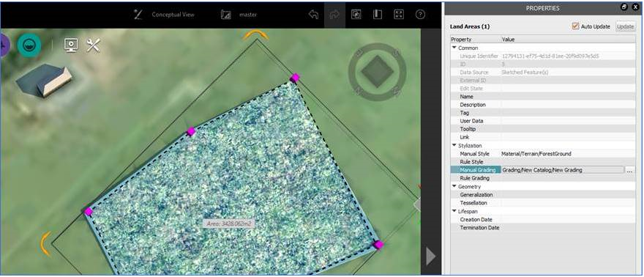The image size is (644, 277).
Task: Click the Termination Date value field
Action: click(568, 227)
